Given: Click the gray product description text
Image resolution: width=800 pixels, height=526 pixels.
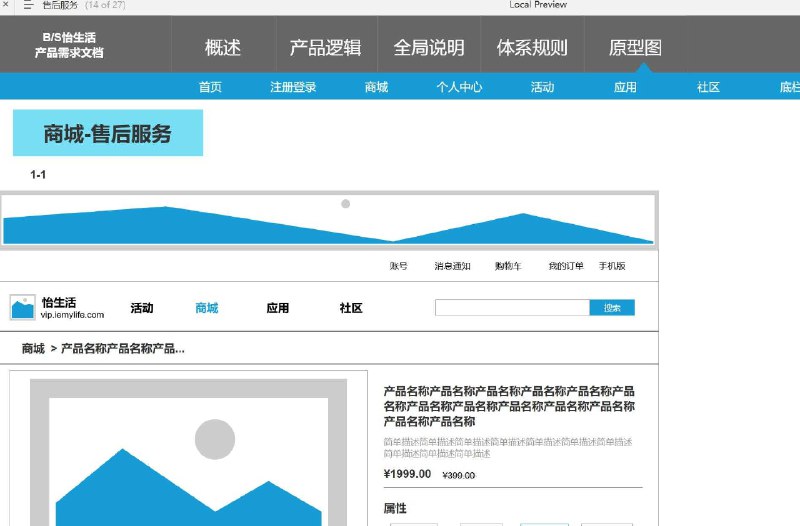Looking at the screenshot, I should pyautogui.click(x=508, y=447).
